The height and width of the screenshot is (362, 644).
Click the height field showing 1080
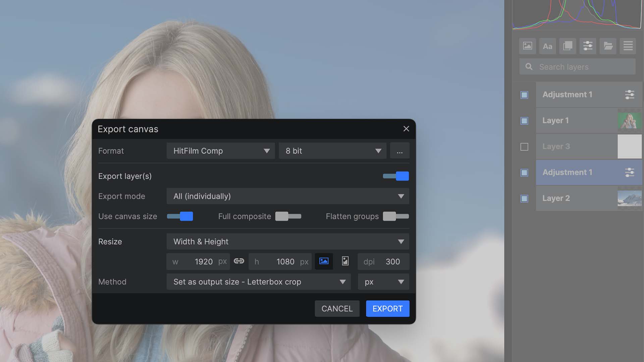point(280,261)
